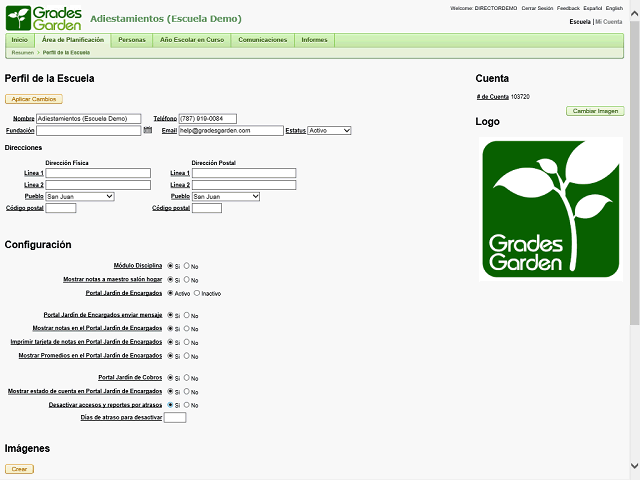The width and height of the screenshot is (640, 480).
Task: Open the Estatus dropdown showing Activo
Action: (x=329, y=130)
